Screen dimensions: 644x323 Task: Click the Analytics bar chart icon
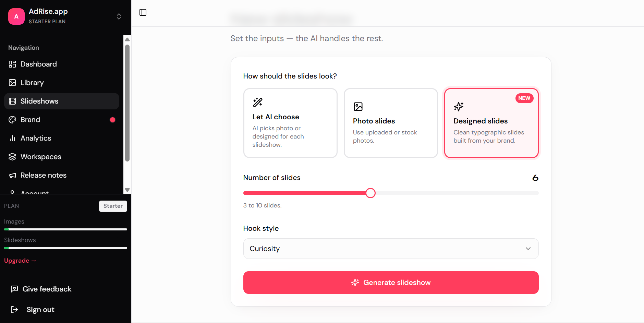click(12, 138)
